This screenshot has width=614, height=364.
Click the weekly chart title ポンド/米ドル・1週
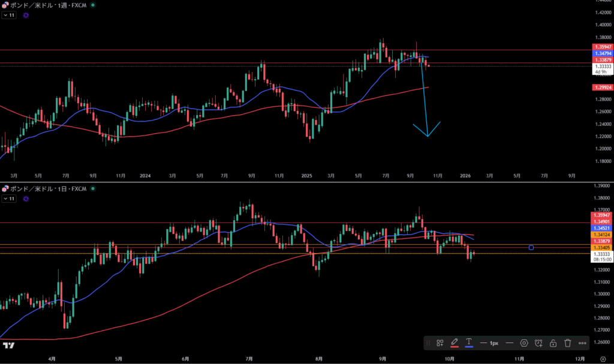click(48, 5)
